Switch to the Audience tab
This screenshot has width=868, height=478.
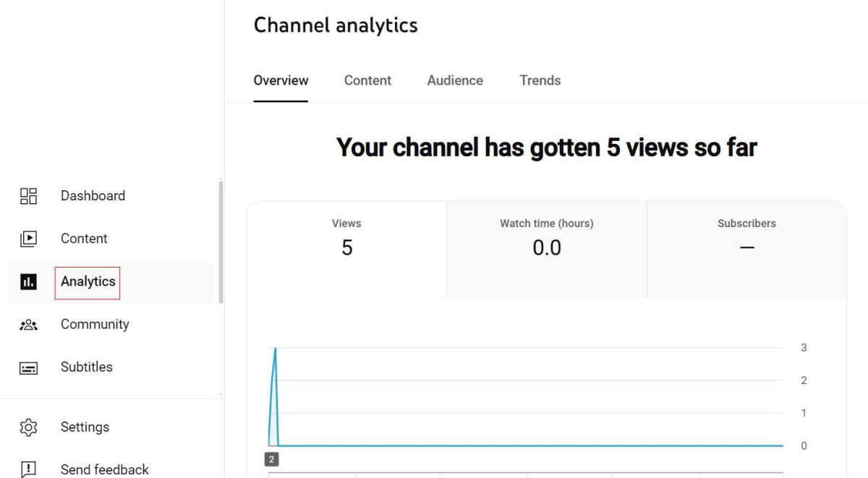click(x=455, y=80)
